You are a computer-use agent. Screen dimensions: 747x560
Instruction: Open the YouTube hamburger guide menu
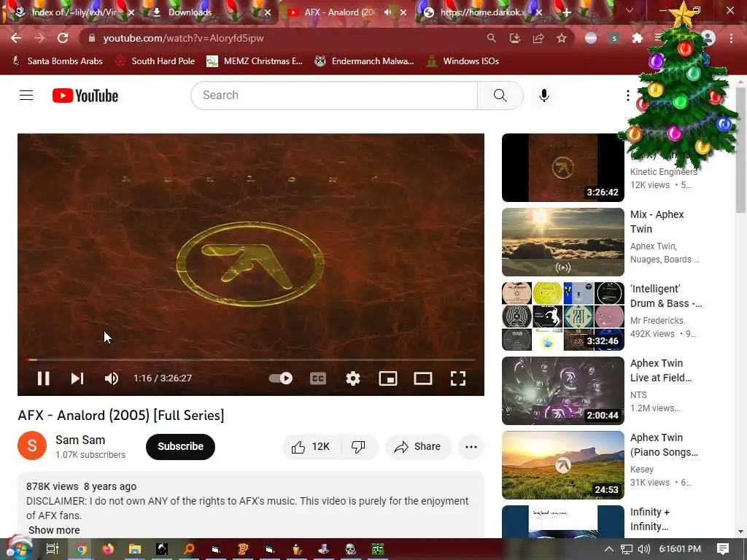(26, 96)
